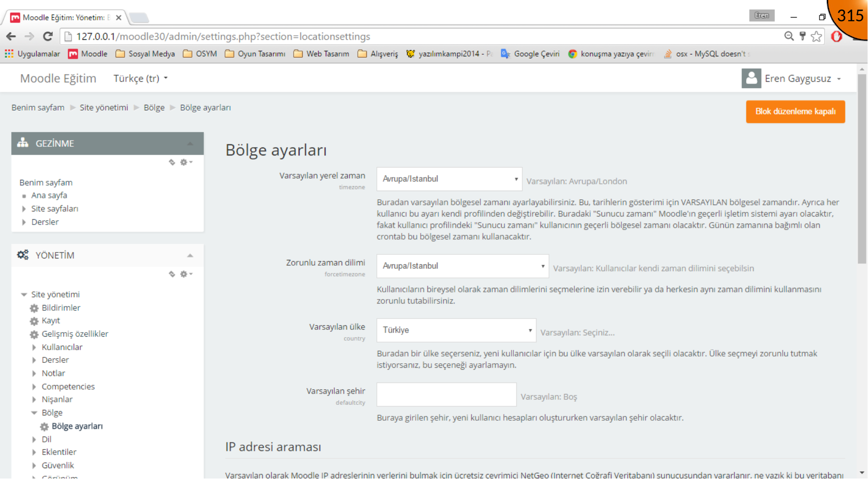This screenshot has width=868, height=488.
Task: Open Bildirimler in Site yönetimi
Action: coord(61,308)
